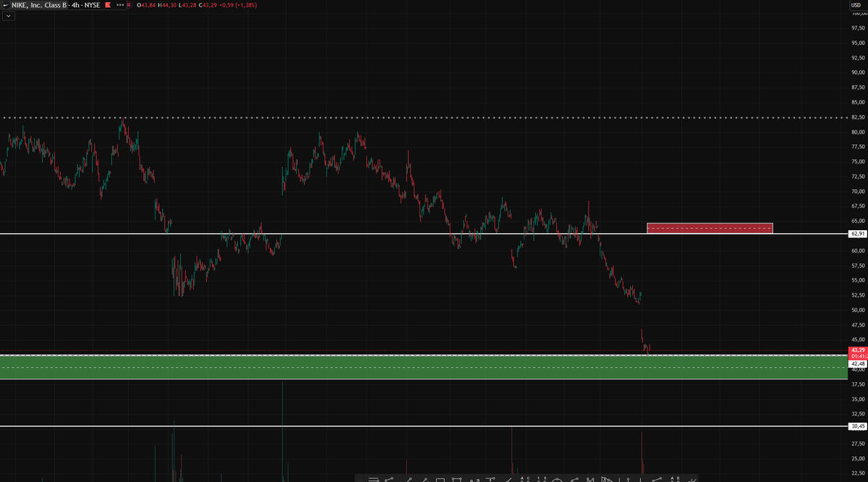
Task: Click the USD currency label
Action: (x=857, y=5)
